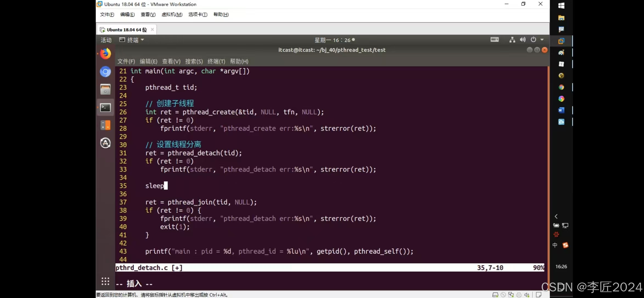
Task: Click the terminal vertical scrollbar
Action: [548, 164]
